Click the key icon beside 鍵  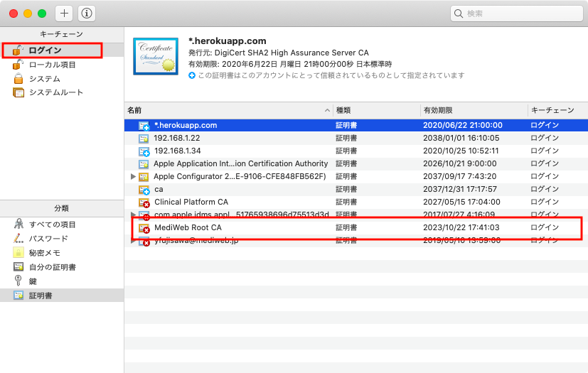18,281
